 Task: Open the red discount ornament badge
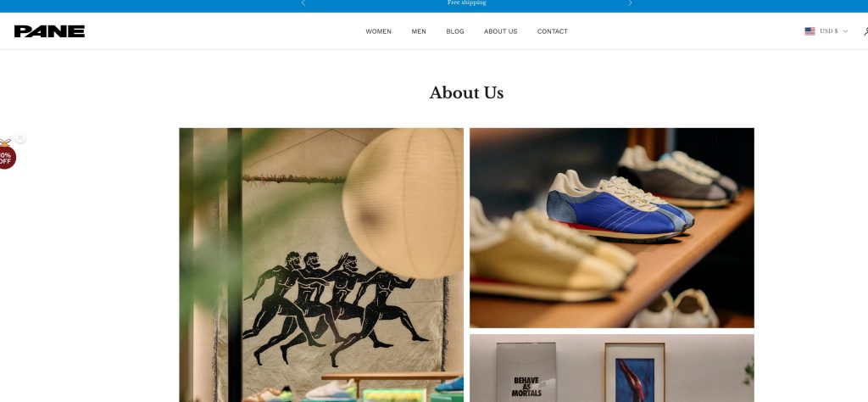coord(6,155)
